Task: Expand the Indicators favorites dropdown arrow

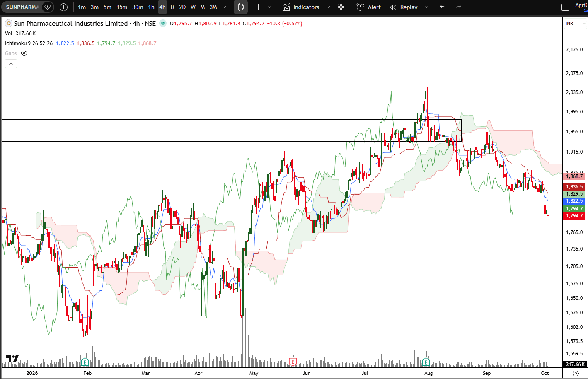Action: pos(328,7)
